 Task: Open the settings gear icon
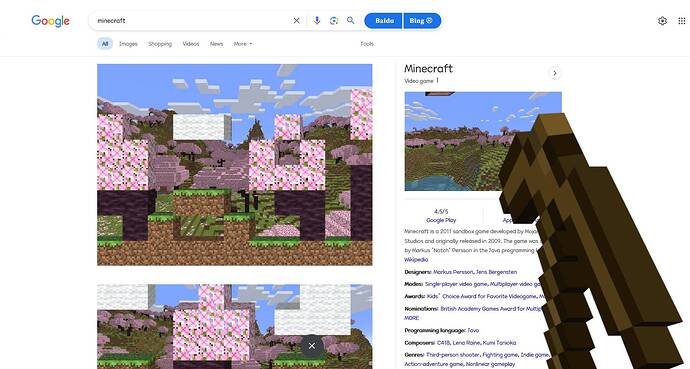pyautogui.click(x=662, y=21)
